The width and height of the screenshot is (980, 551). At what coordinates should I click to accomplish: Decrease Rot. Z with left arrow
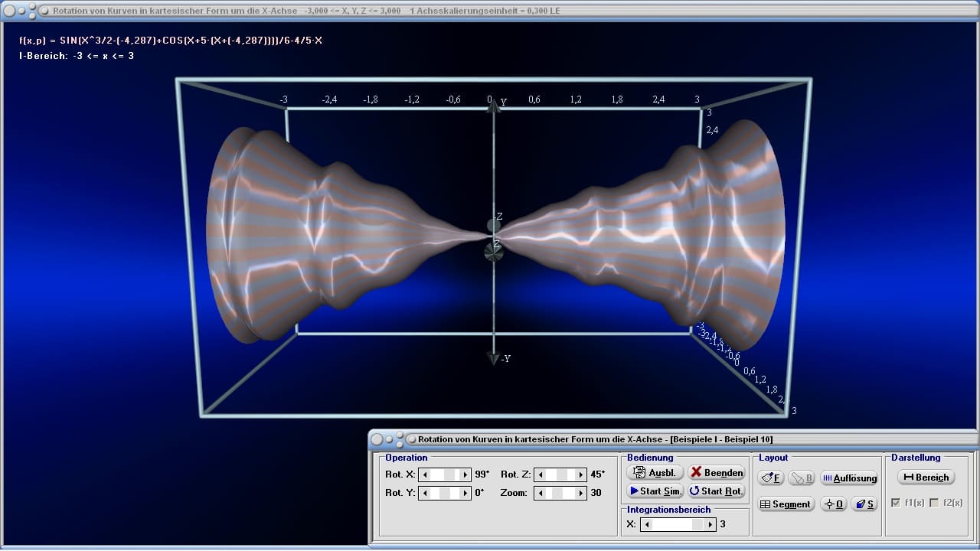[540, 474]
